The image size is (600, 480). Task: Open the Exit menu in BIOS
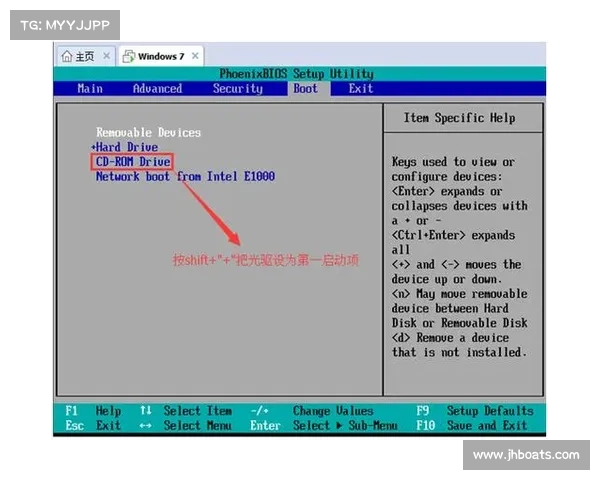361,88
